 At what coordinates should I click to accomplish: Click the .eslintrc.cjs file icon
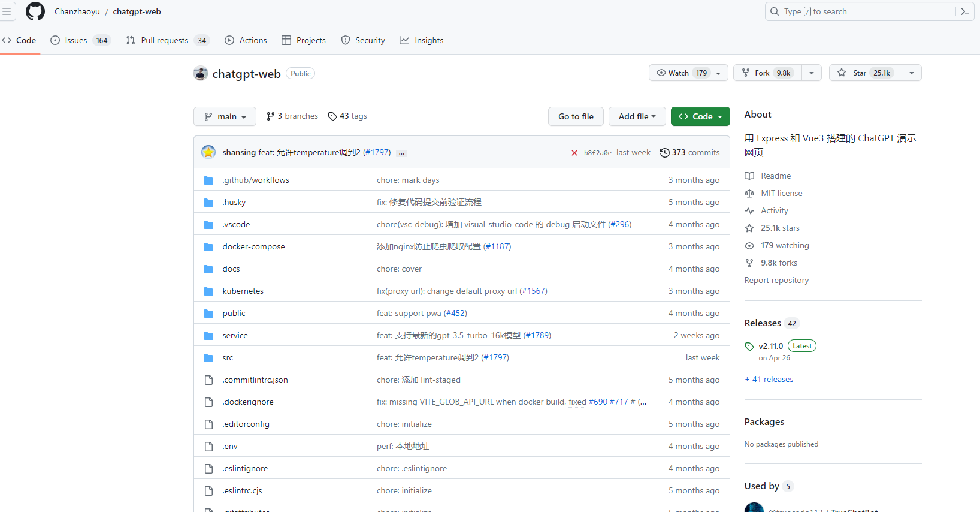tap(208, 491)
